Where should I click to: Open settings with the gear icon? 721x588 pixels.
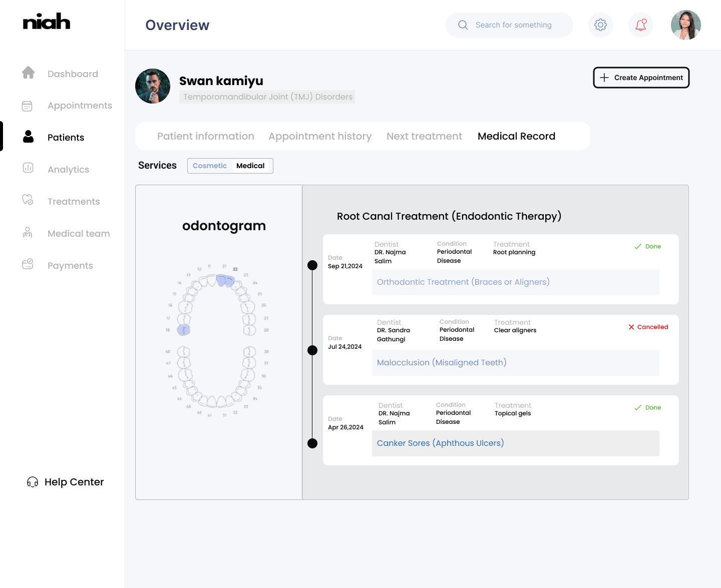[601, 25]
